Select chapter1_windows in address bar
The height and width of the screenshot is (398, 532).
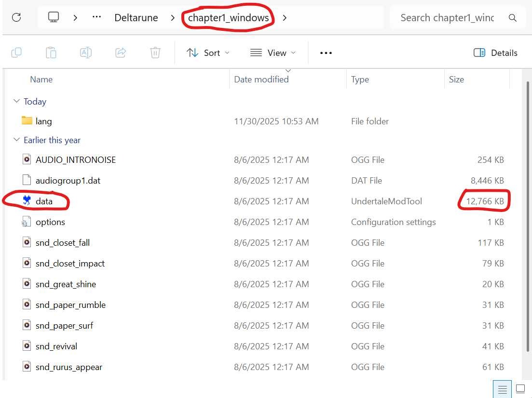[x=228, y=18]
